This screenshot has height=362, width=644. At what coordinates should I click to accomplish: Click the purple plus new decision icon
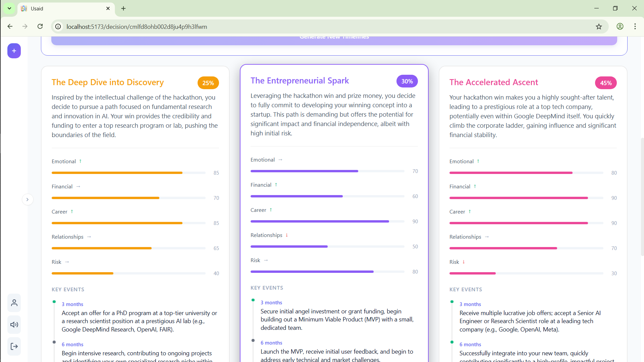coord(14,51)
